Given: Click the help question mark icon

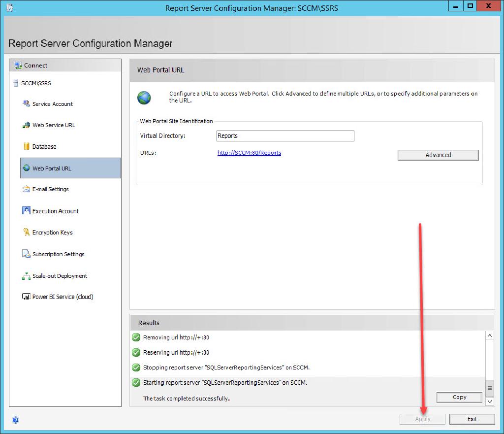Looking at the screenshot, I should coord(15,420).
